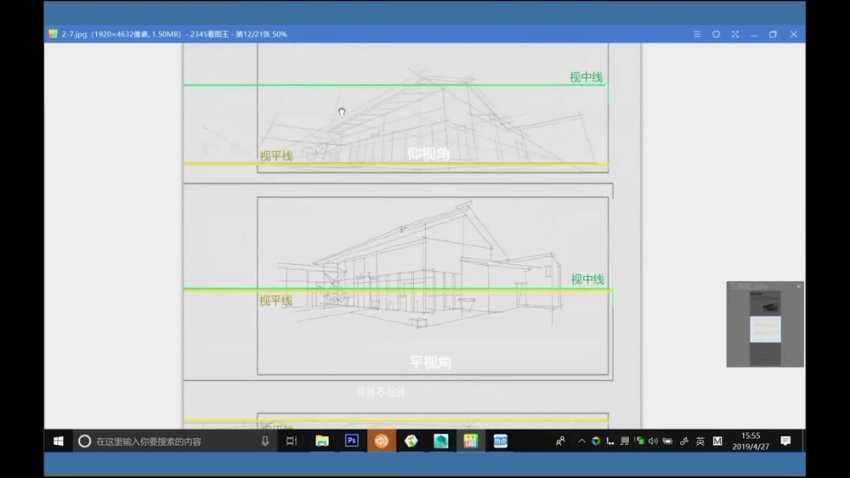Click the '仰视角' caption in upper sketch
Image resolution: width=850 pixels, height=478 pixels.
[428, 154]
